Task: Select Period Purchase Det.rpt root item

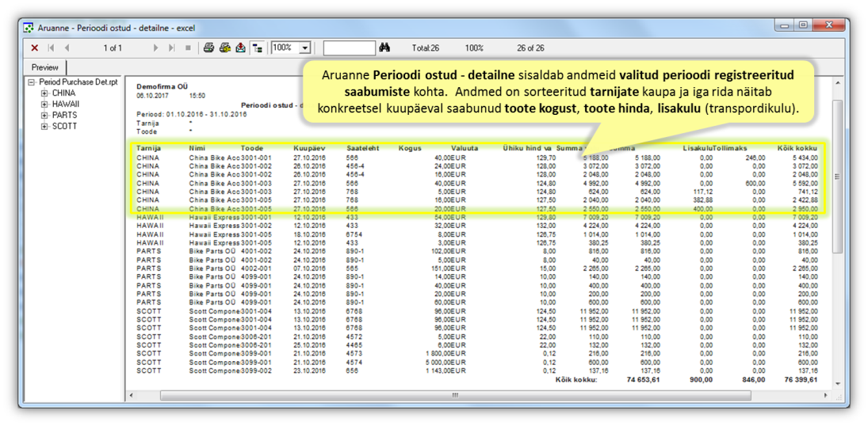Action: pos(78,82)
